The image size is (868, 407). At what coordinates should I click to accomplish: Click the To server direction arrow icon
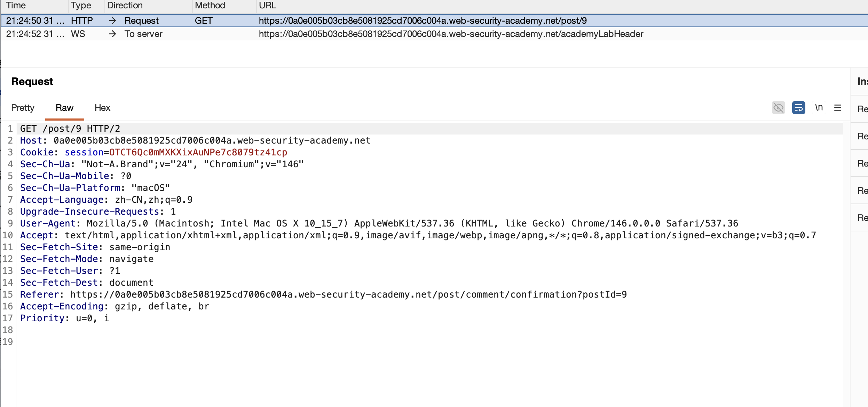(x=112, y=34)
